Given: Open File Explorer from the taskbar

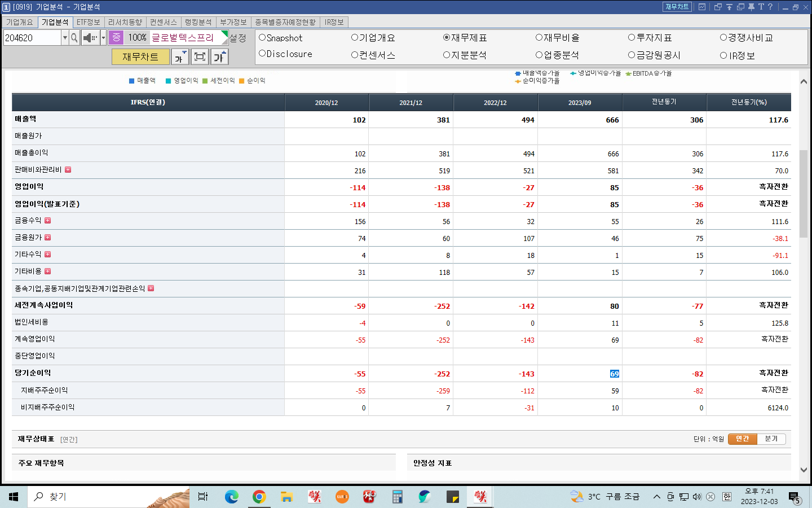Looking at the screenshot, I should pos(287,497).
